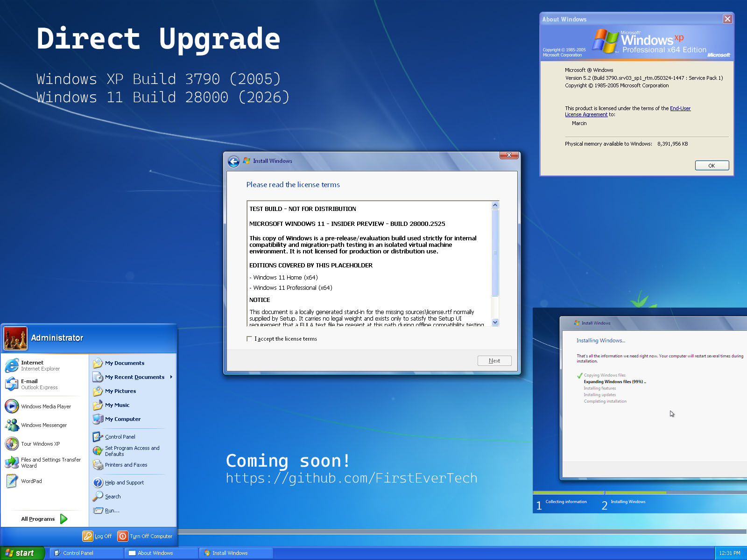Open Internet Explorer from Start menu
Image resolution: width=747 pixels, height=560 pixels.
tap(45, 365)
